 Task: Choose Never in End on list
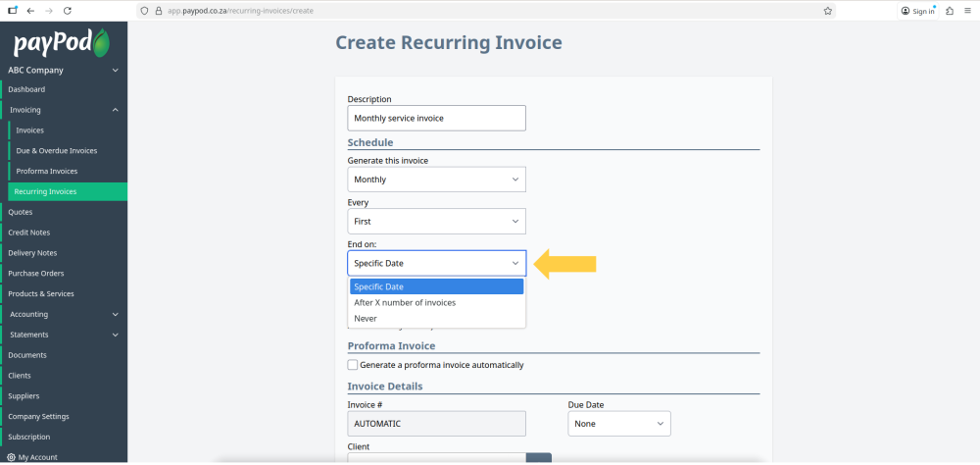click(436, 319)
